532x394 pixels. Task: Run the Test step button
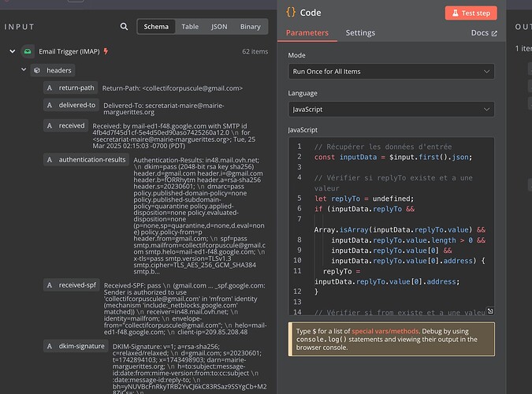click(x=471, y=13)
